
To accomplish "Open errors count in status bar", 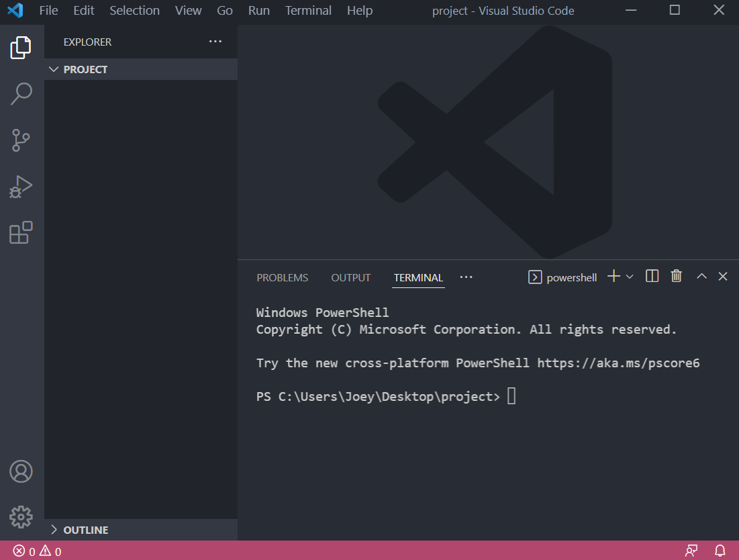I will point(24,551).
